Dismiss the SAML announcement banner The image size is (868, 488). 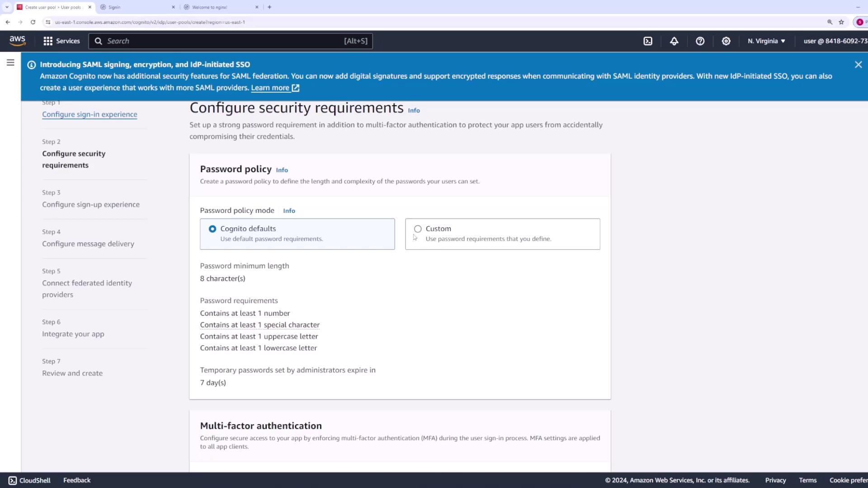tap(858, 65)
